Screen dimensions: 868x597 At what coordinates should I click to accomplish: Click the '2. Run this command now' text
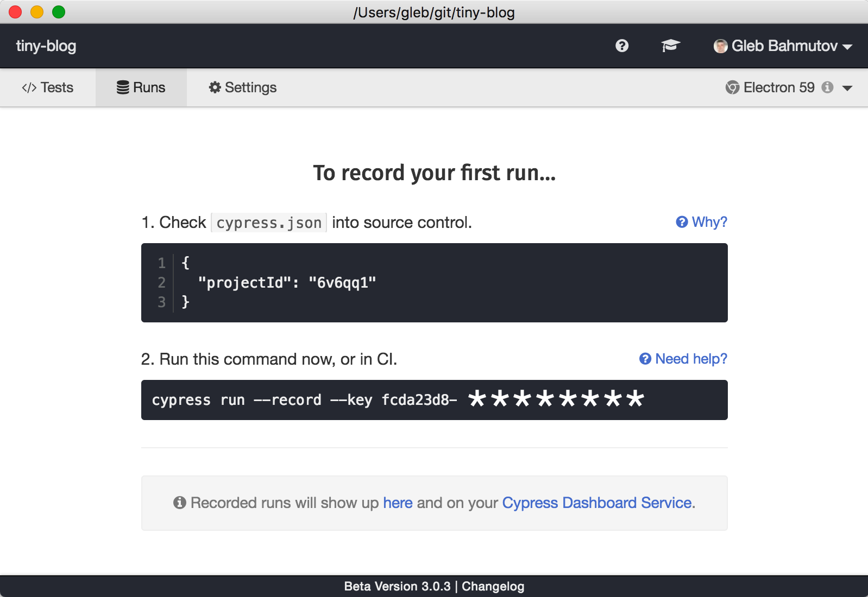[x=269, y=359]
